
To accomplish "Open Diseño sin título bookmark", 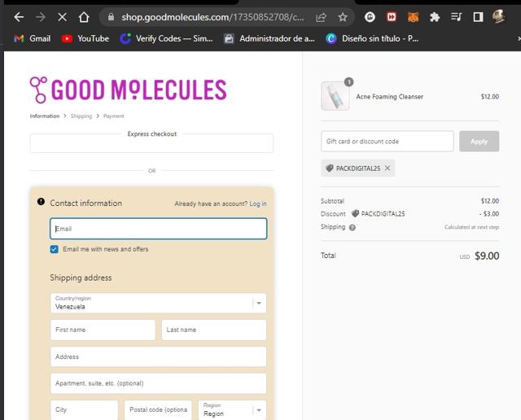I will [372, 38].
